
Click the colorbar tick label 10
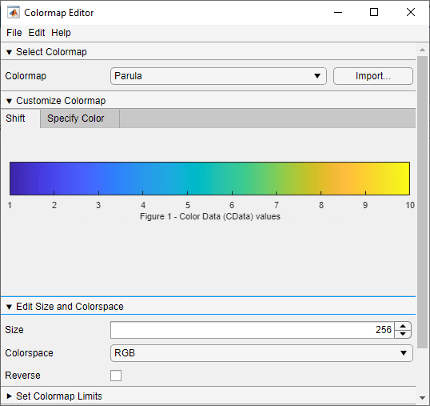[410, 205]
